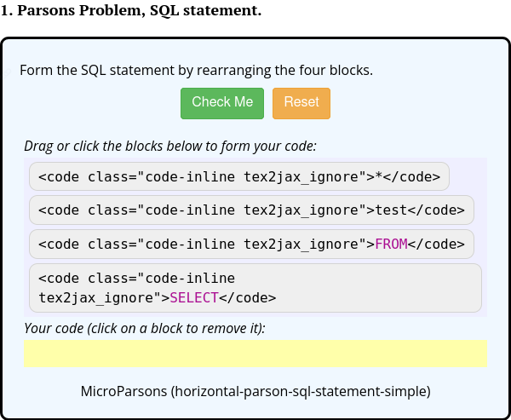
Task: Click the MicroParsons caption text
Action: pyautogui.click(x=255, y=391)
